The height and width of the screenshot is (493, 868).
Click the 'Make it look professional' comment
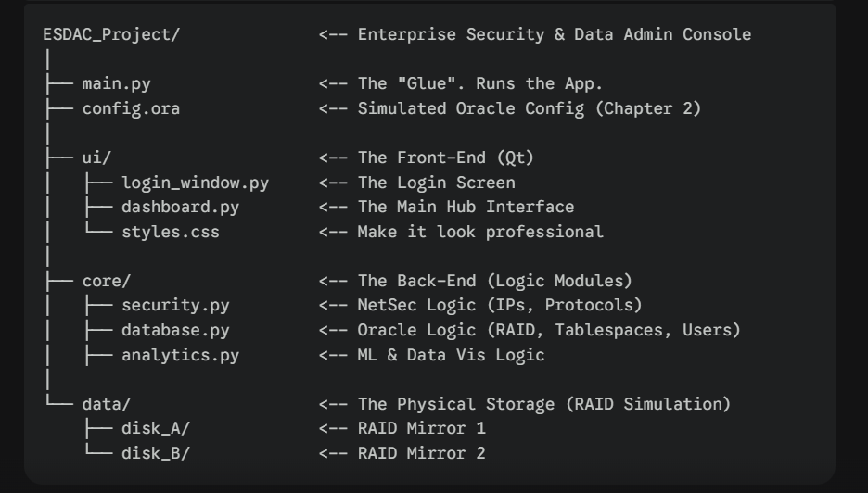pyautogui.click(x=480, y=233)
